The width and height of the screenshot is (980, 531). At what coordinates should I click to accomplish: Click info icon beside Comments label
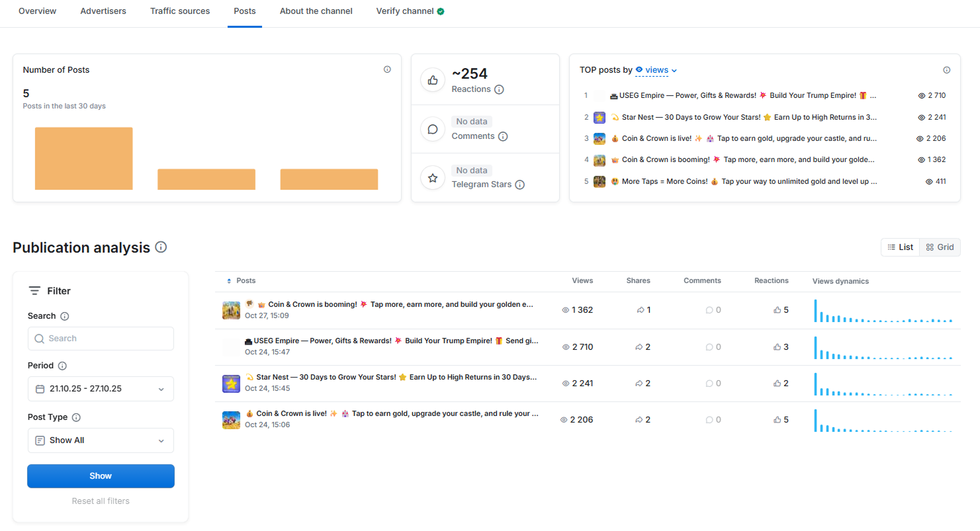coord(503,136)
